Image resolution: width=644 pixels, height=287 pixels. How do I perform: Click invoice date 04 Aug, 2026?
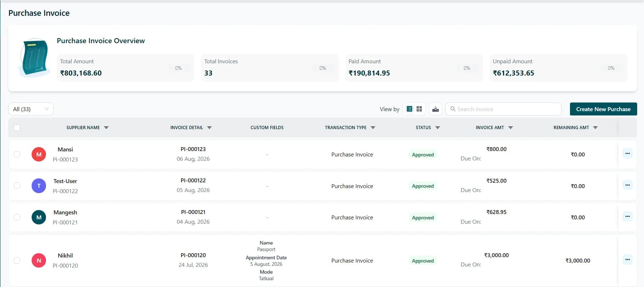click(193, 222)
